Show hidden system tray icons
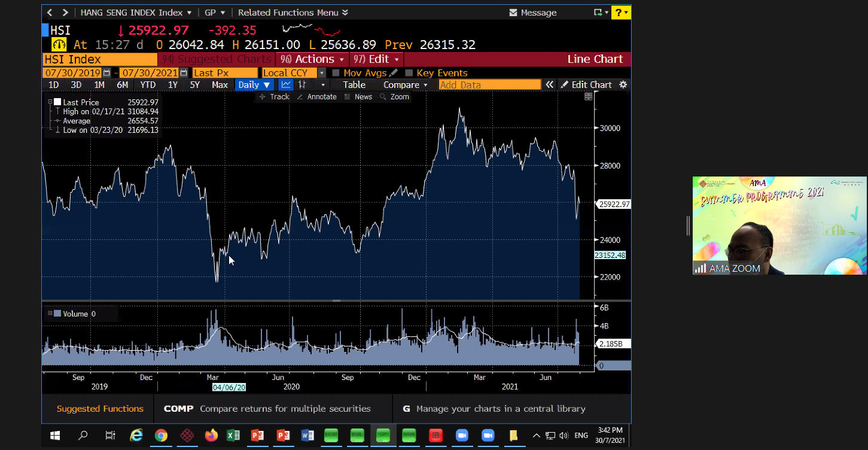Screen dimensions: 868x450 536,436
